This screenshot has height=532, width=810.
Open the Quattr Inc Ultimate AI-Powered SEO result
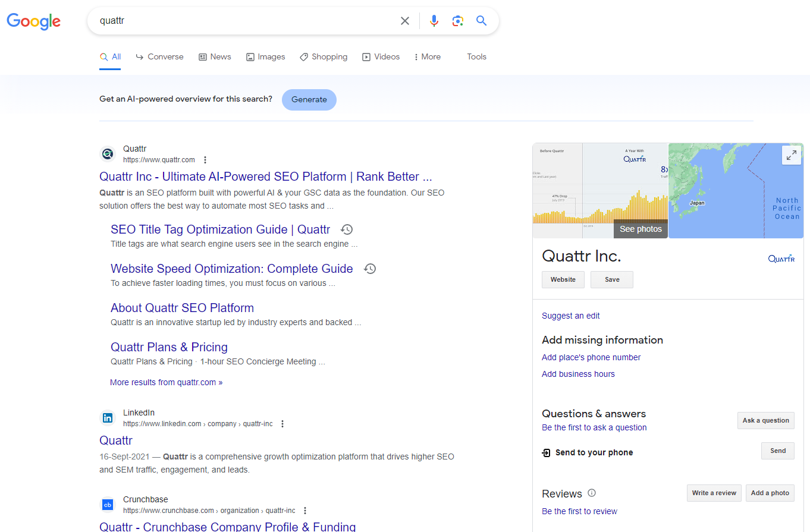[266, 177]
